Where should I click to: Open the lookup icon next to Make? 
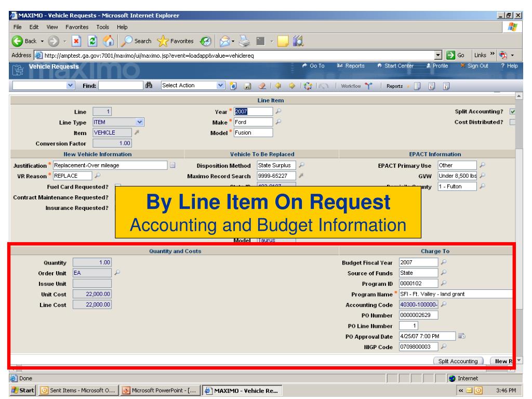pos(278,122)
